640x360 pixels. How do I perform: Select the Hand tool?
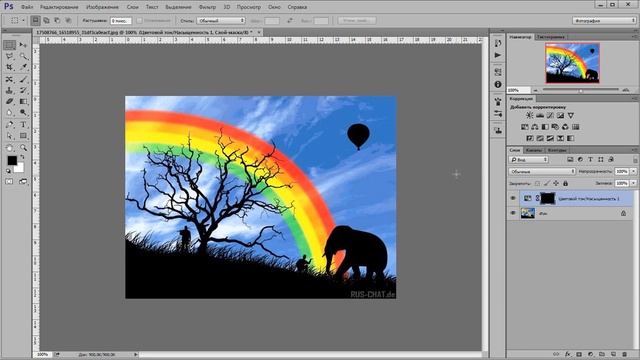tap(9, 147)
